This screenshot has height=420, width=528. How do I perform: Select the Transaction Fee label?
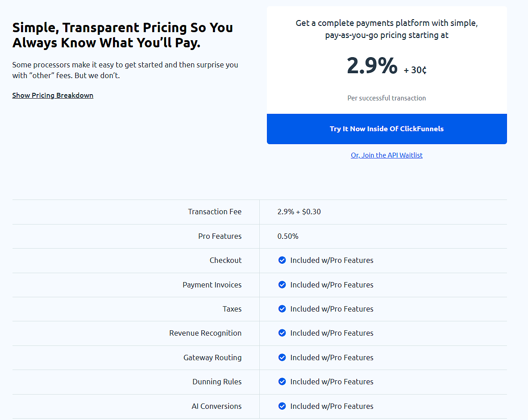coord(215,212)
